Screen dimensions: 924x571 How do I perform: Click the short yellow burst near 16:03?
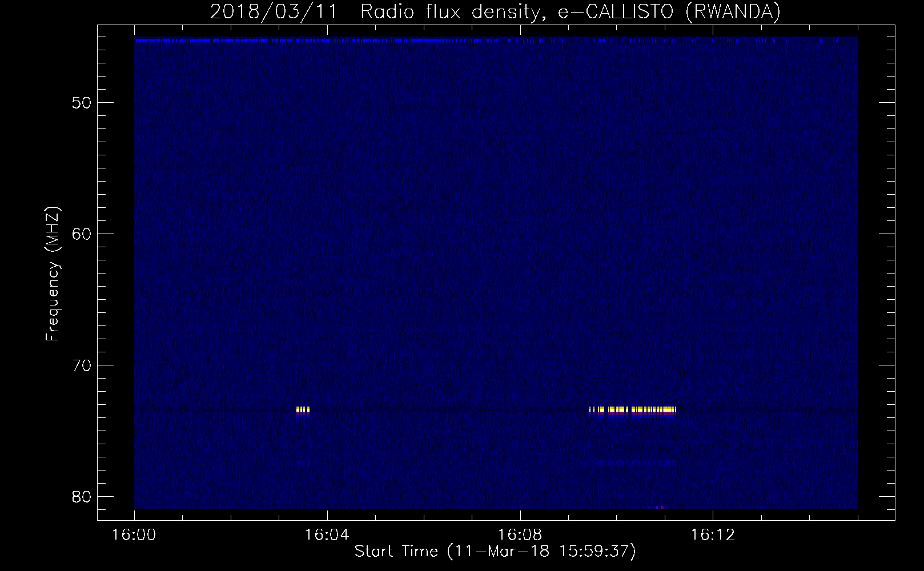pos(303,409)
